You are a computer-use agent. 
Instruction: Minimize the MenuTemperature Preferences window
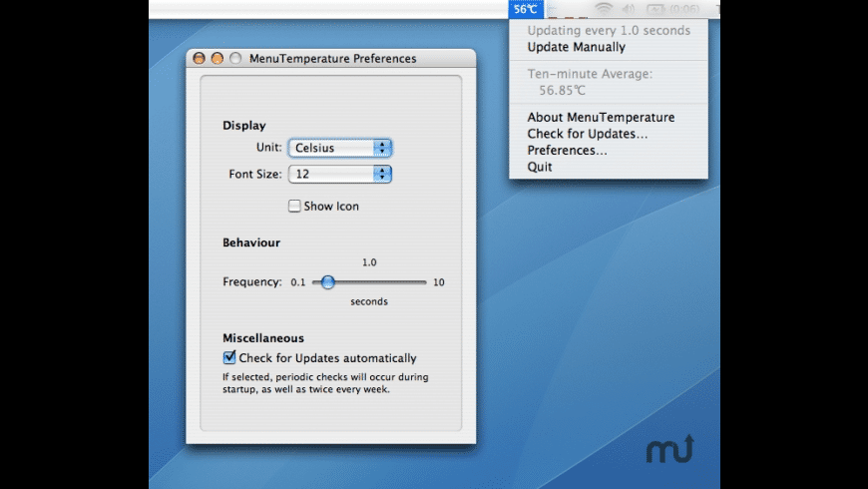click(x=217, y=58)
